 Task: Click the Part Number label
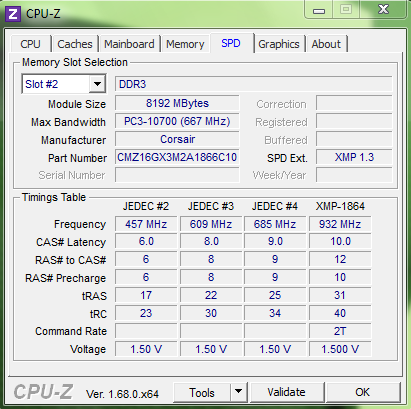coord(77,158)
